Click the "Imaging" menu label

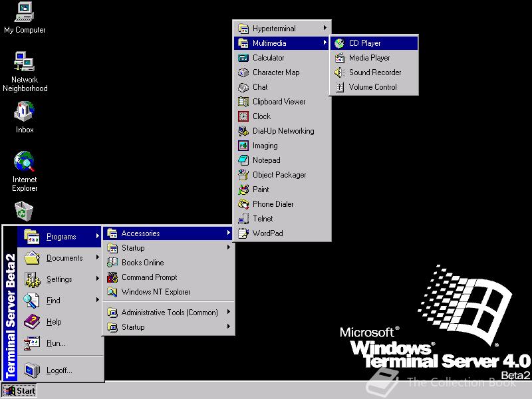pos(265,146)
